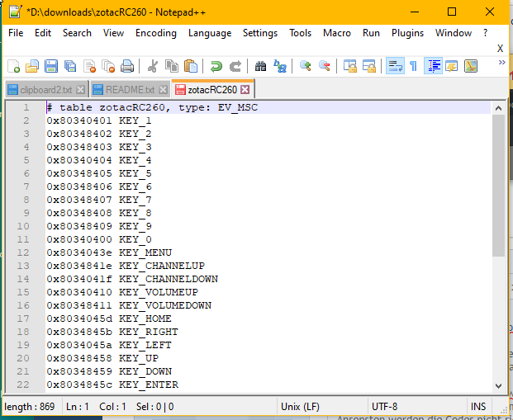Screen dimensions: 513x420
Task: Open the Run menu
Action: pos(371,33)
